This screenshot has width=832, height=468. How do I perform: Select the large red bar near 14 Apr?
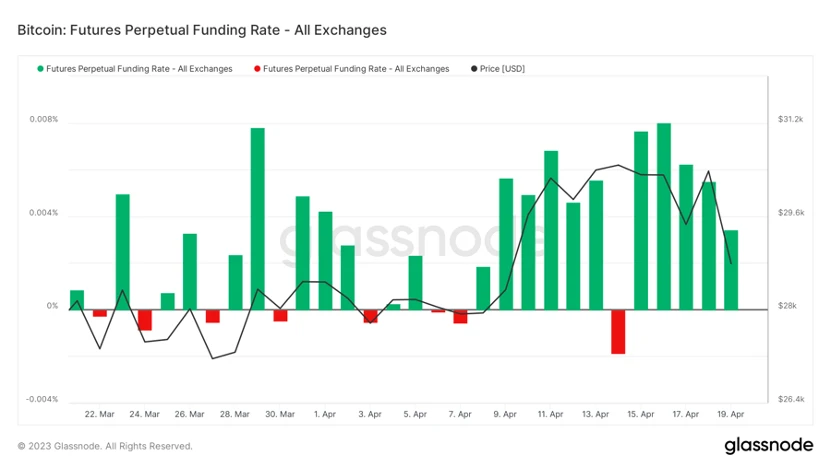(x=618, y=332)
